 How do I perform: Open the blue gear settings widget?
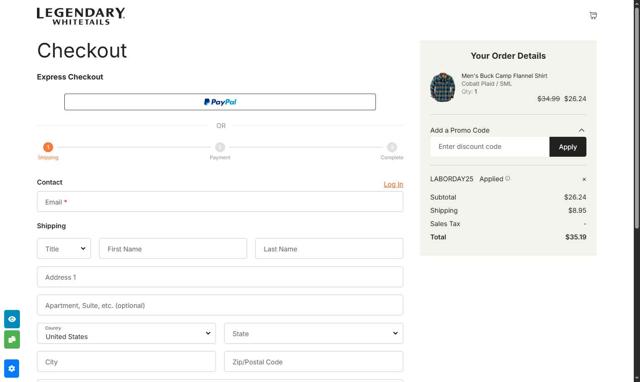12,369
